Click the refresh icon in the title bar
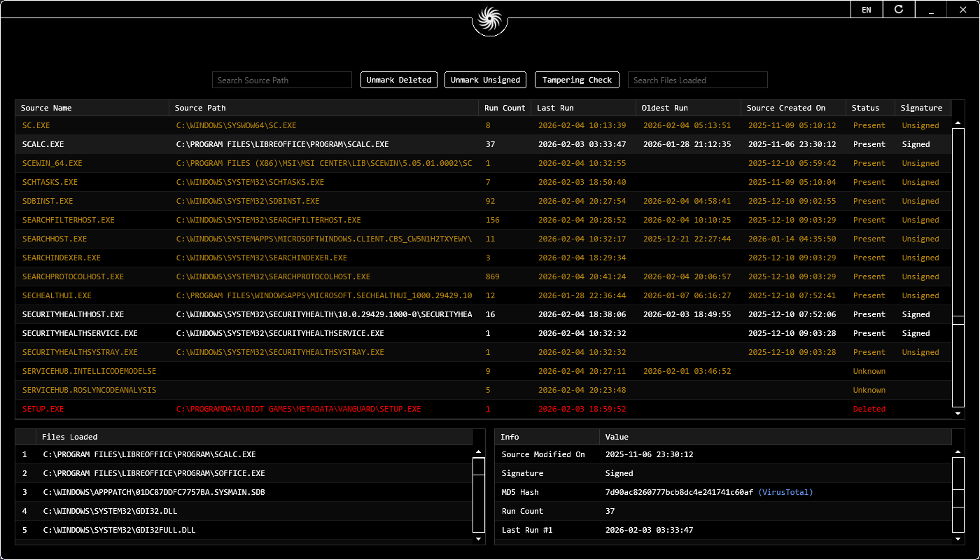The image size is (980, 560). tap(898, 9)
